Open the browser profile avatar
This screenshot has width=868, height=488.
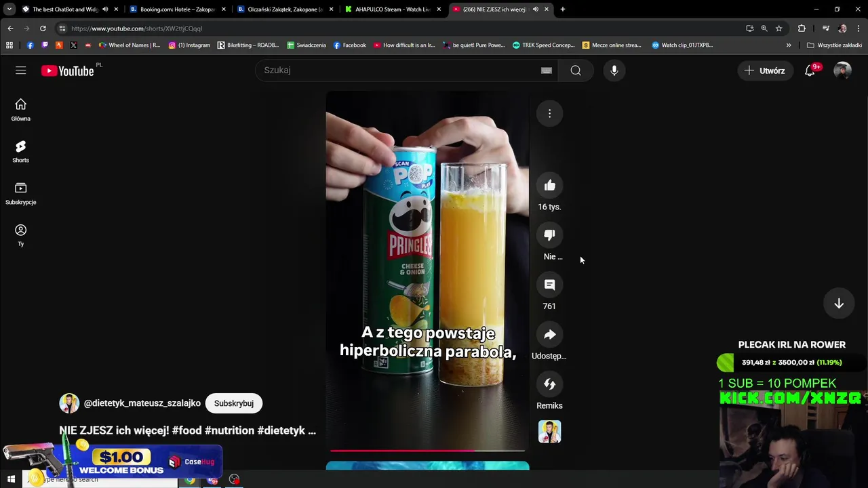click(842, 28)
